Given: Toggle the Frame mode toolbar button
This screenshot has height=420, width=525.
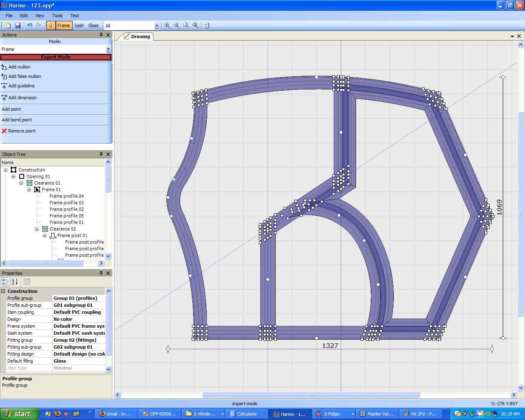Looking at the screenshot, I should 63,25.
